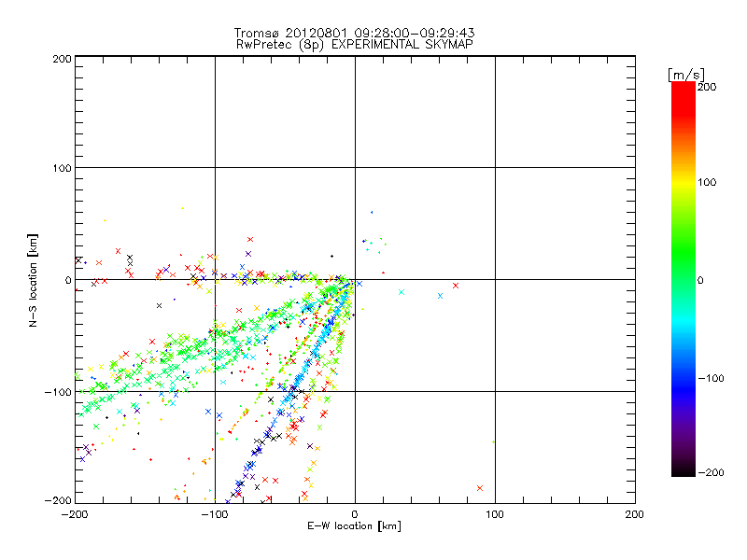Click the 'RwPretec (8p) EXPERIMENTAL SKYMAP' subtitle
This screenshot has width=747, height=560.
coord(355,45)
